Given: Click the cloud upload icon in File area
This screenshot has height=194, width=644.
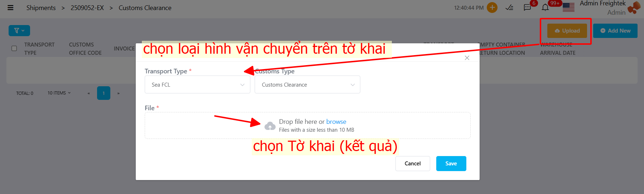Looking at the screenshot, I should (270, 126).
